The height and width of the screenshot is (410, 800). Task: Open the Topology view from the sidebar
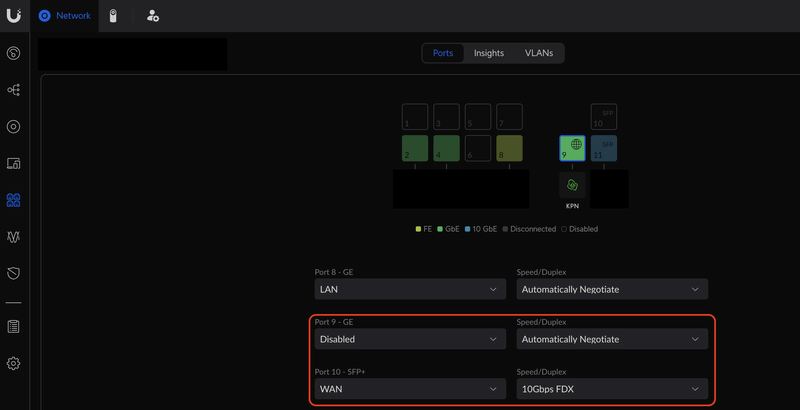[x=13, y=90]
